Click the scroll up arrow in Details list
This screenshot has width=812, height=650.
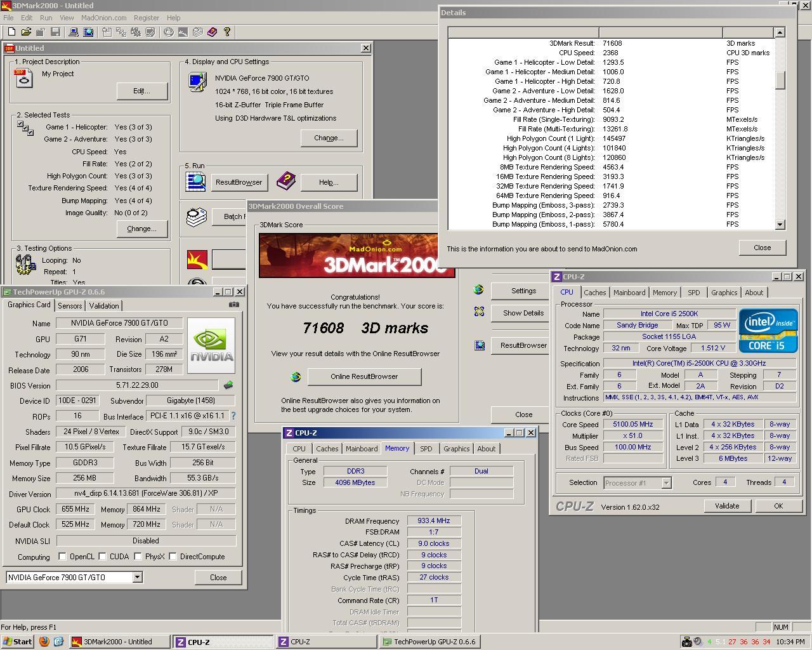[780, 32]
